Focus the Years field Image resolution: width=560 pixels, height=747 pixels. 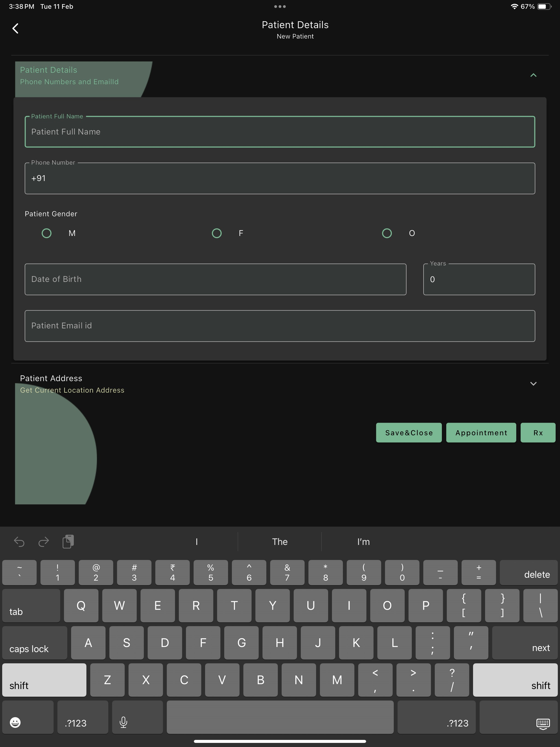point(479,279)
